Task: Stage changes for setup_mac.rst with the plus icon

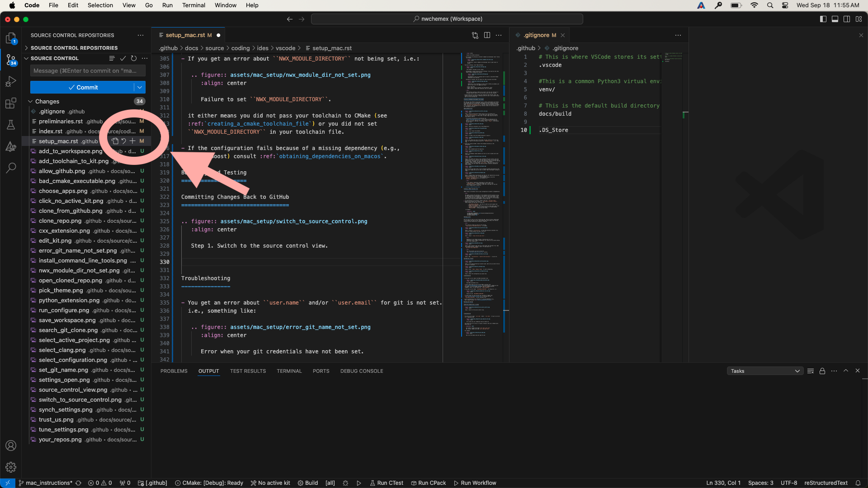Action: click(132, 141)
